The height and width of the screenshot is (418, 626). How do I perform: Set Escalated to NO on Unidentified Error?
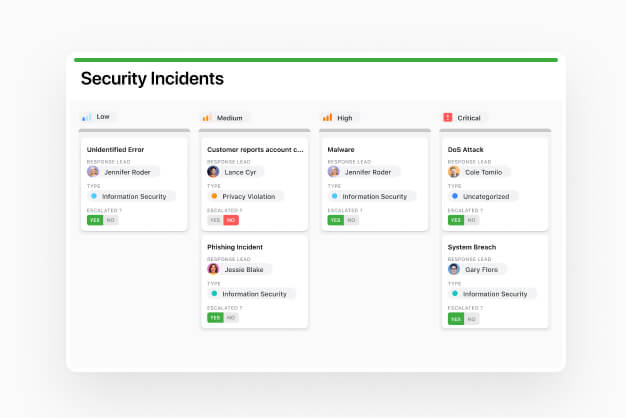point(110,220)
